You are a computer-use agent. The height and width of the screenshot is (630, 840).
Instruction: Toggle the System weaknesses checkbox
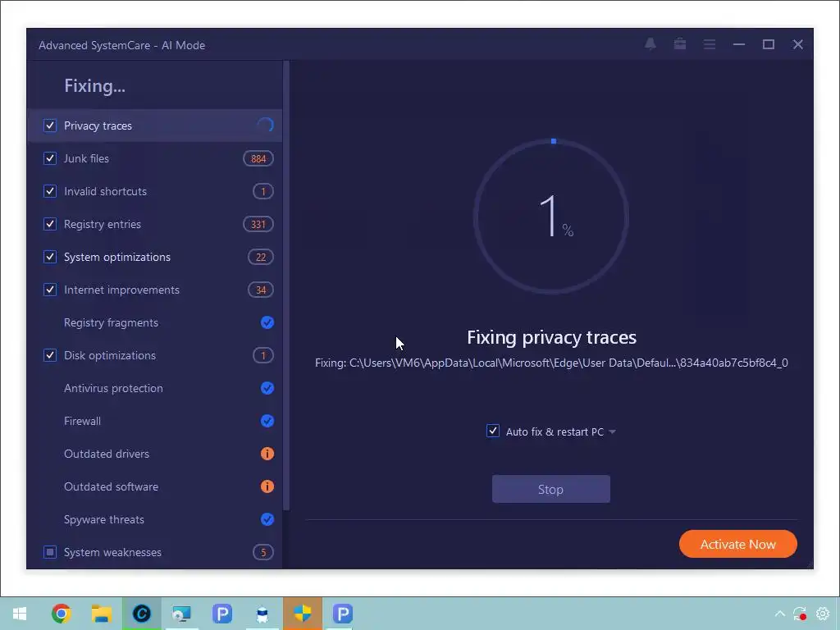click(x=50, y=552)
